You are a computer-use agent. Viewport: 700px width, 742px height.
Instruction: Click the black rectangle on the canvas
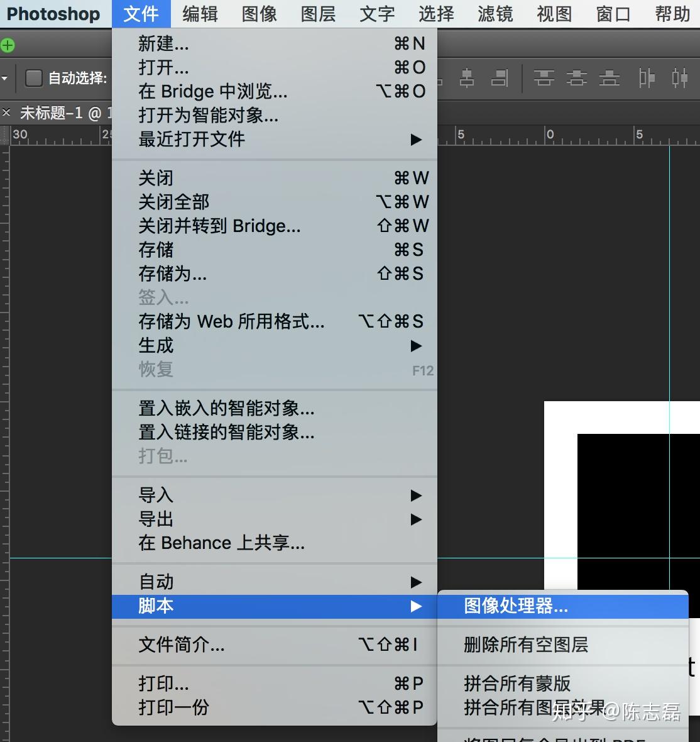[x=638, y=511]
